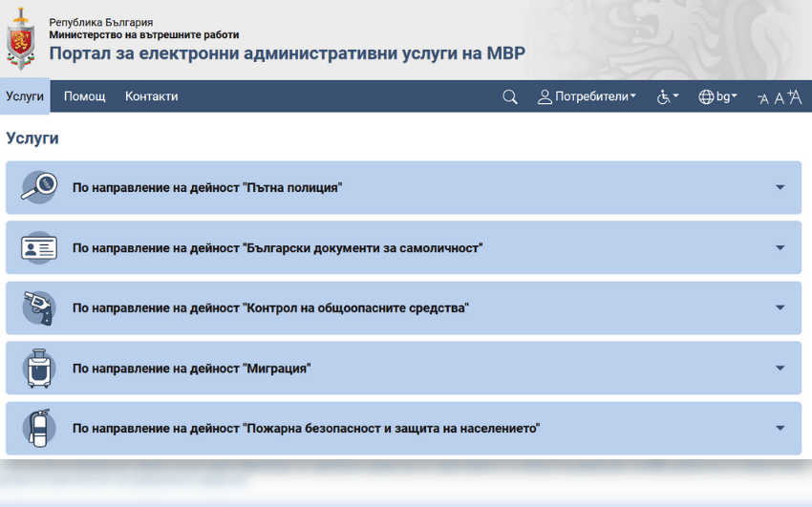Click the portal title link in the header
The width and height of the screenshot is (812, 507).
287,54
